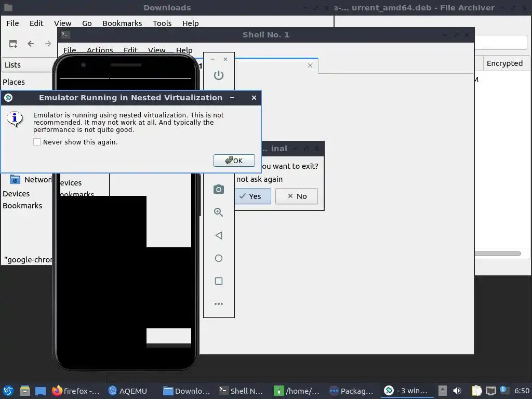Open emulator extended controls three dots
Image resolution: width=532 pixels, height=399 pixels.
coord(219,304)
